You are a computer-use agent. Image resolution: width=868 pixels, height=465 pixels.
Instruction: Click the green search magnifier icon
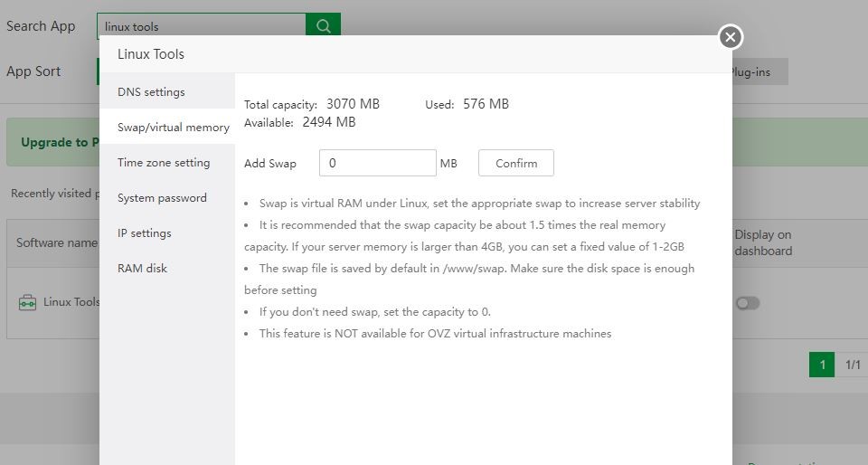click(323, 26)
